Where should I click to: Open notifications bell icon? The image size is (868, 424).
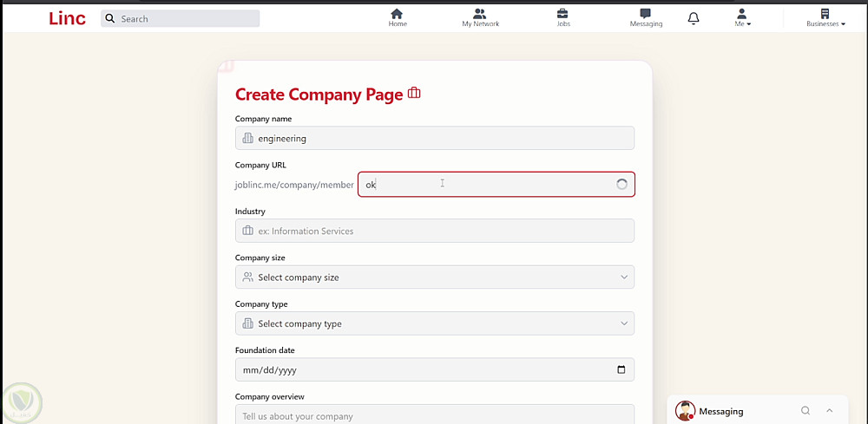pyautogui.click(x=694, y=19)
